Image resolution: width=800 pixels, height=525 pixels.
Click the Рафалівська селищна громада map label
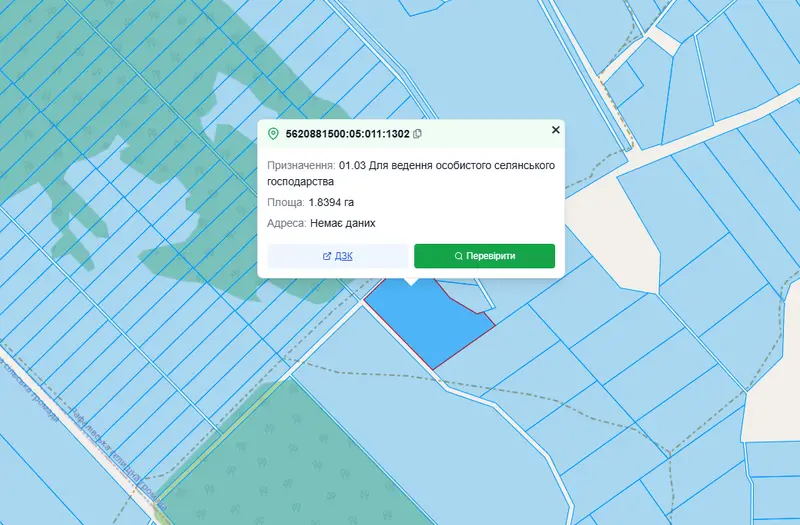click(118, 458)
